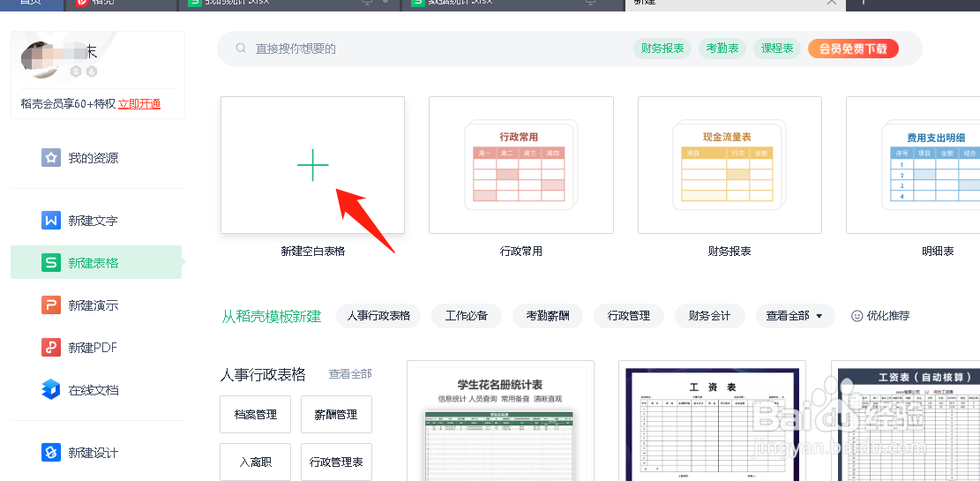
Task: Select 新建演示 in the sidebar
Action: [98, 305]
